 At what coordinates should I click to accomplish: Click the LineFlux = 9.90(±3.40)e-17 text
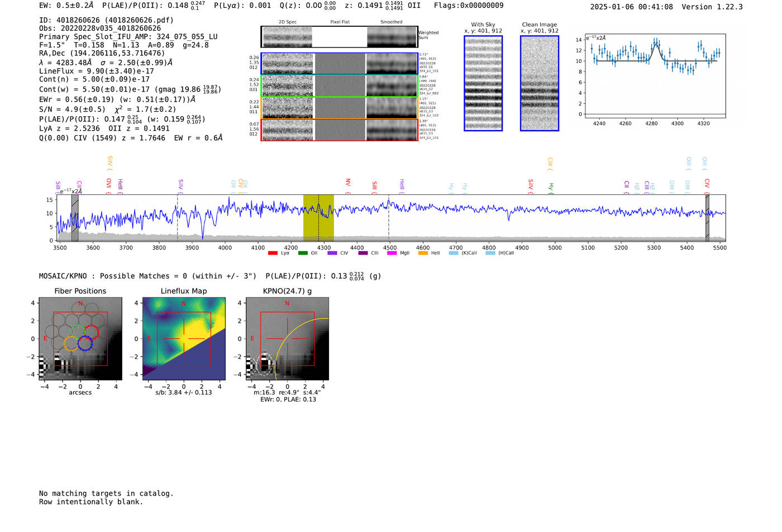point(97,71)
